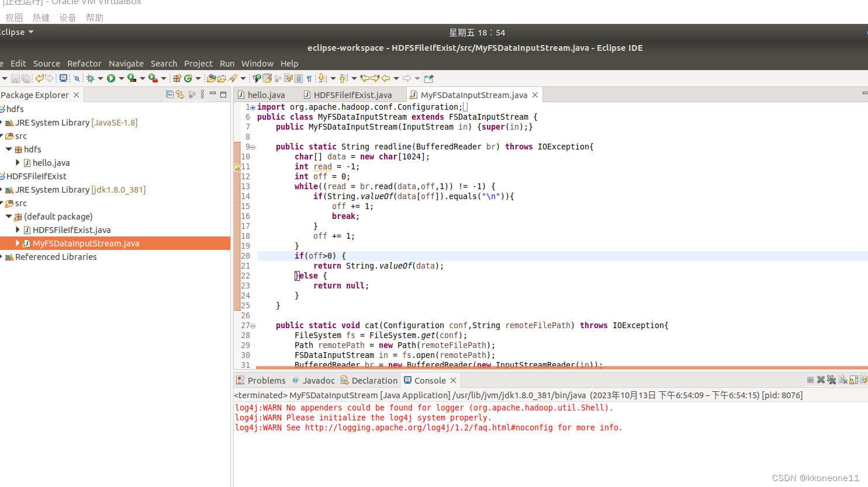Open VirtualBox 设备 menu
Screen dimensions: 868x487
pos(68,18)
